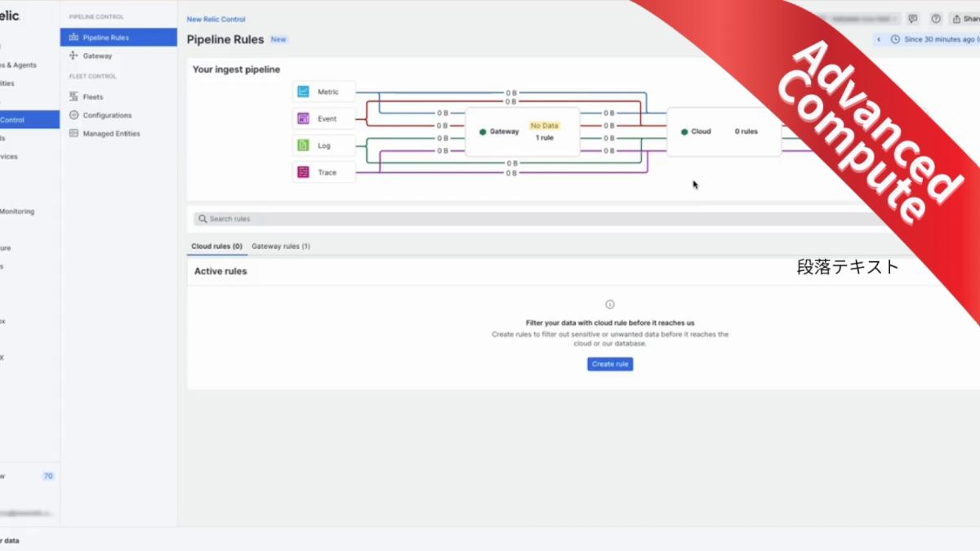Open the 'Since 30 minutes ago' time picker
Viewport: 980px width, 551px height.
(x=935, y=39)
